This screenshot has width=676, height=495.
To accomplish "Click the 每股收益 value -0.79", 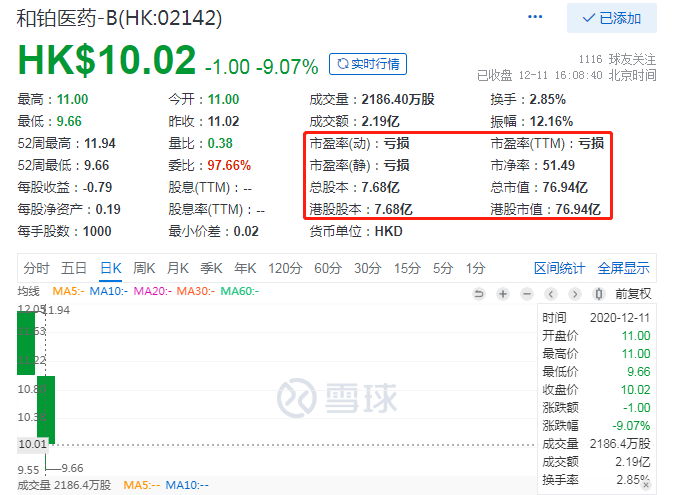I will (97, 188).
